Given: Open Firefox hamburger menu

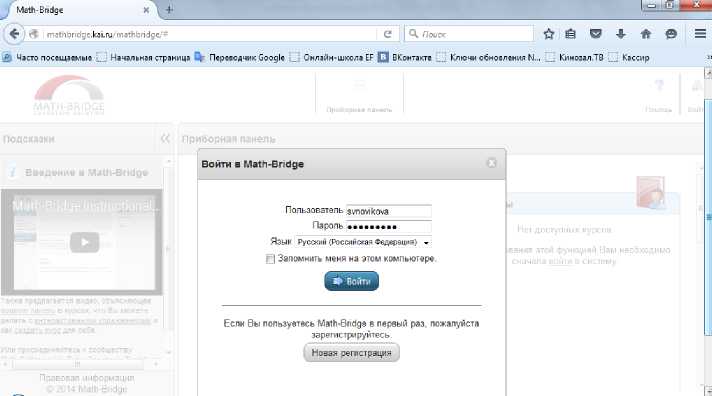Looking at the screenshot, I should coord(700,34).
